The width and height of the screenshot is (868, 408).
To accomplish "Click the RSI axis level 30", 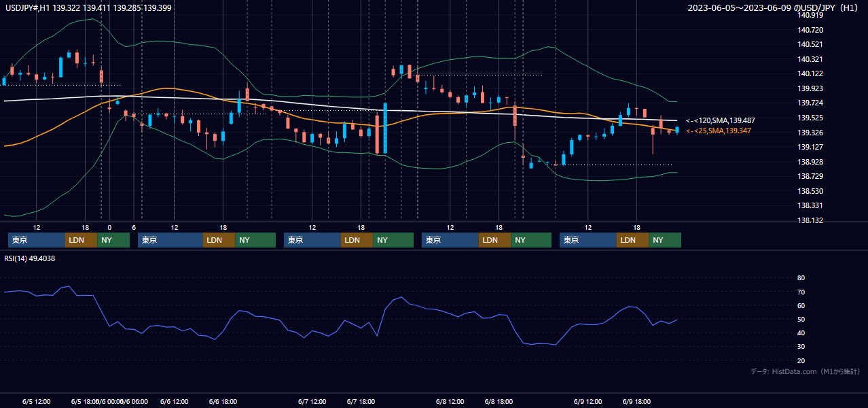I will point(801,347).
